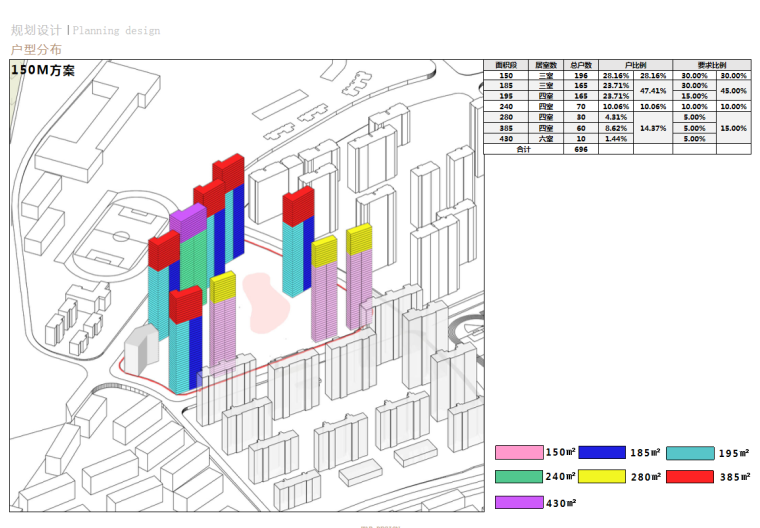Pick the green 240㎡ legend swatch
This screenshot has width=760, height=528.
click(518, 477)
